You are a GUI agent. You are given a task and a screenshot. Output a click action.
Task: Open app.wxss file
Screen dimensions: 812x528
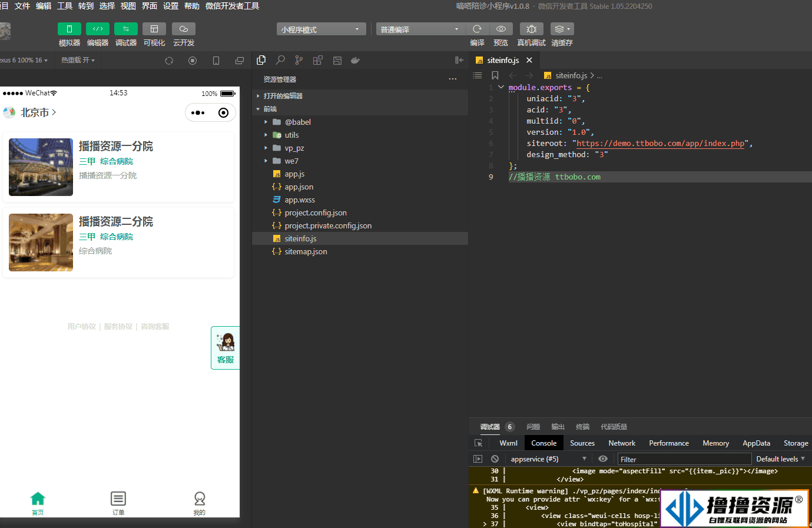360,200
